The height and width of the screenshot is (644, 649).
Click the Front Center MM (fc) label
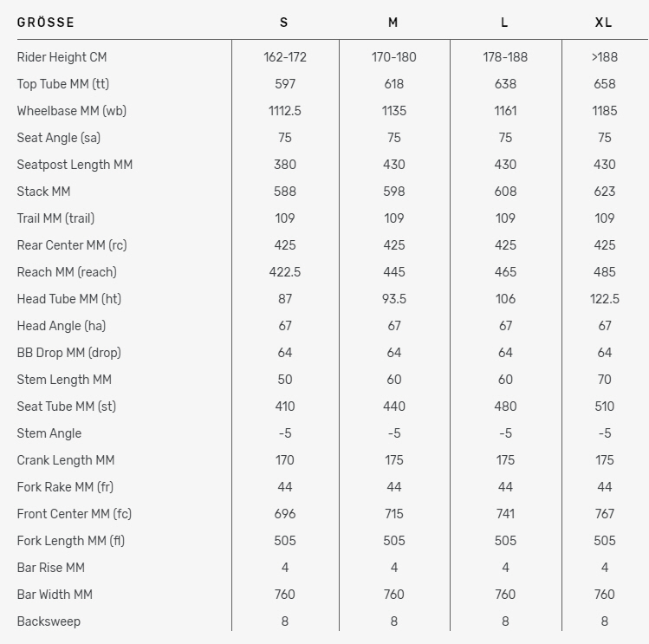click(75, 514)
